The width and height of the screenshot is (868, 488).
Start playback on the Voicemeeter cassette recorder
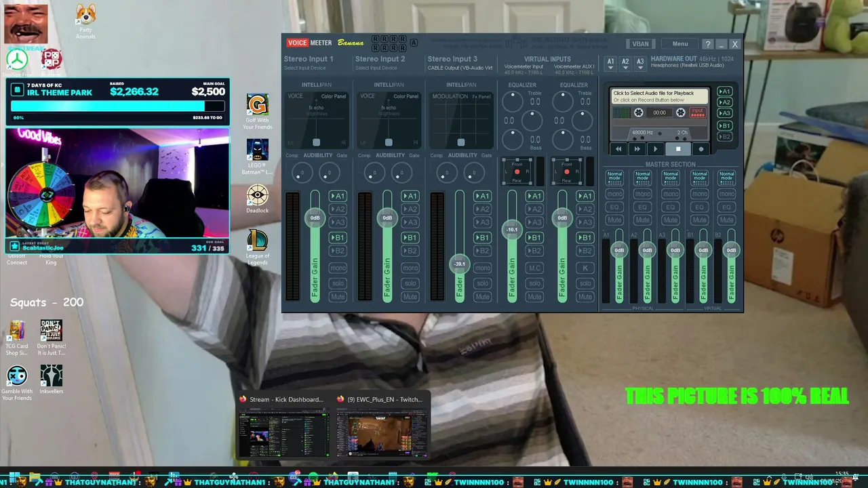click(x=655, y=149)
